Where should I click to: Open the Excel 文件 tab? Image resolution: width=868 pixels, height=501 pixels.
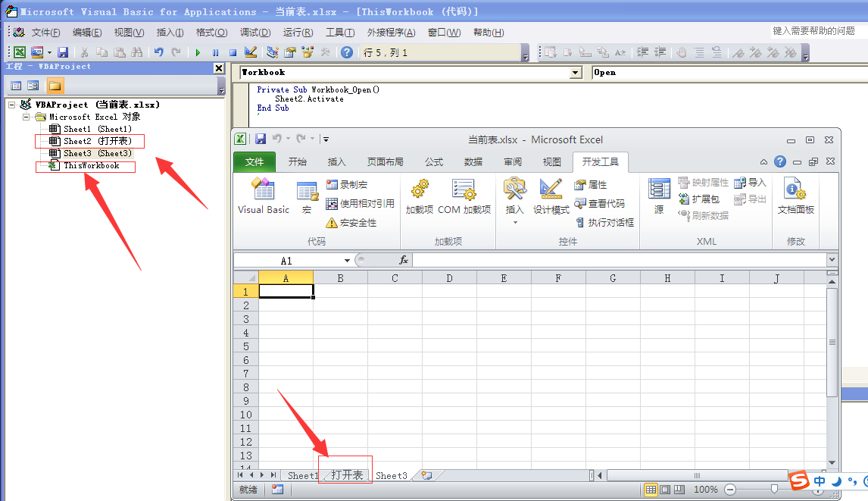[x=254, y=162]
